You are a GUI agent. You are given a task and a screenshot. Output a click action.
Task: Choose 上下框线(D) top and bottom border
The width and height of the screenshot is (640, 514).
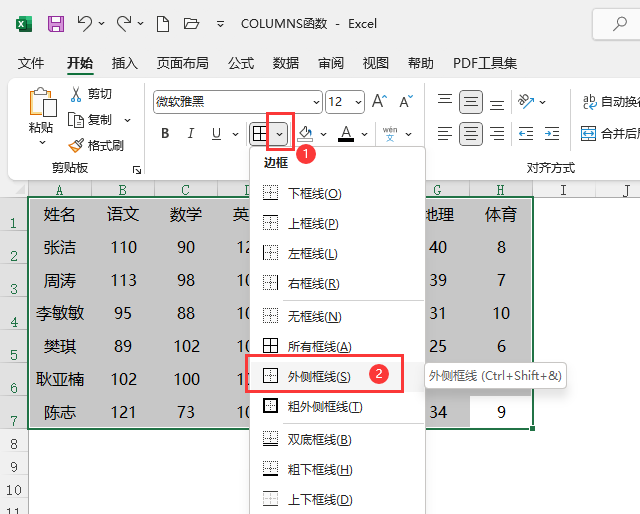click(x=337, y=499)
